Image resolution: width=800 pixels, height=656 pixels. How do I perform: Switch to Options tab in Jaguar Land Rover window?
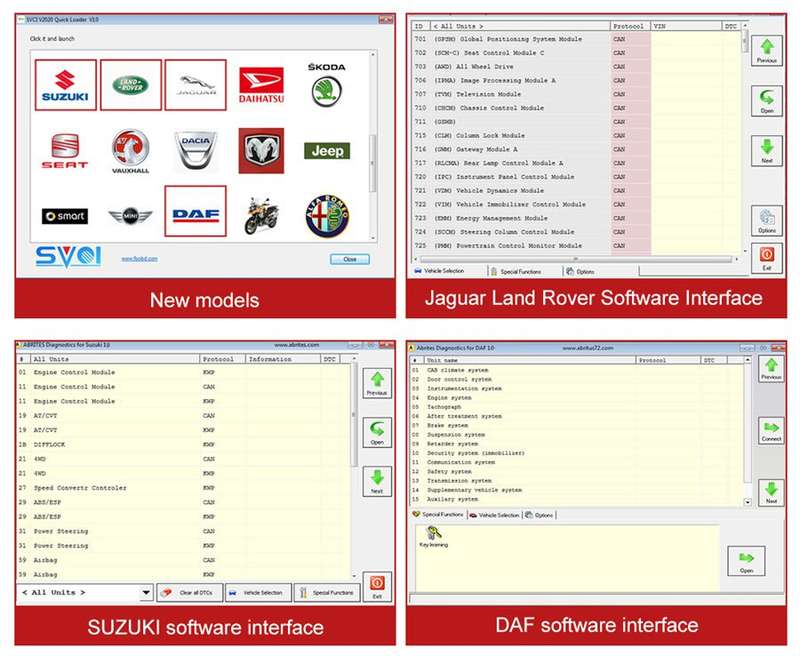(x=581, y=271)
